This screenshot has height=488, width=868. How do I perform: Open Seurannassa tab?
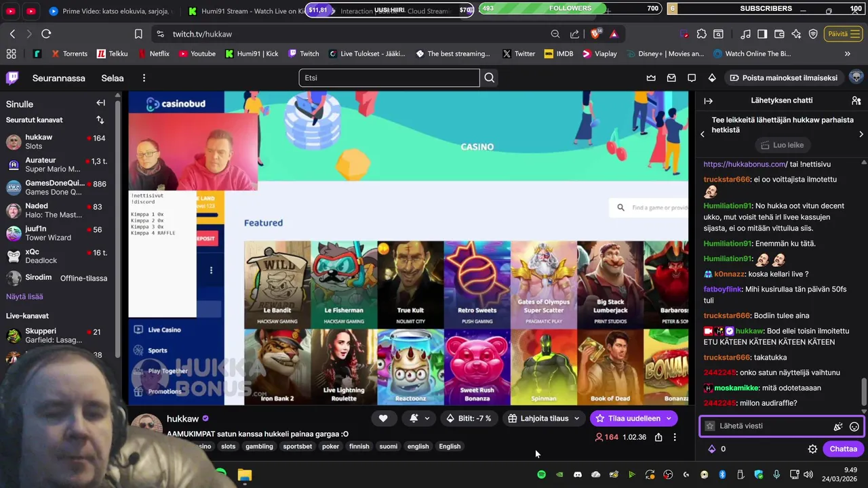tap(59, 78)
